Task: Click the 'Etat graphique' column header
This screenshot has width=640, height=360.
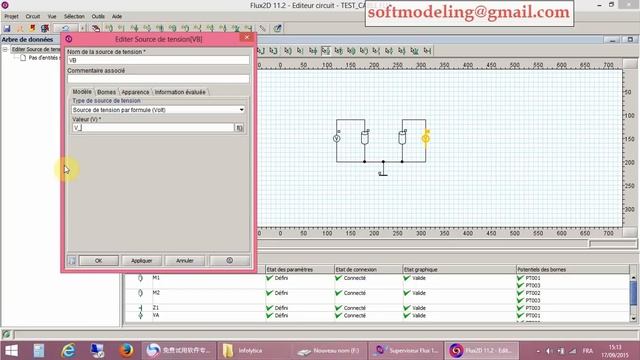Action: 459,269
